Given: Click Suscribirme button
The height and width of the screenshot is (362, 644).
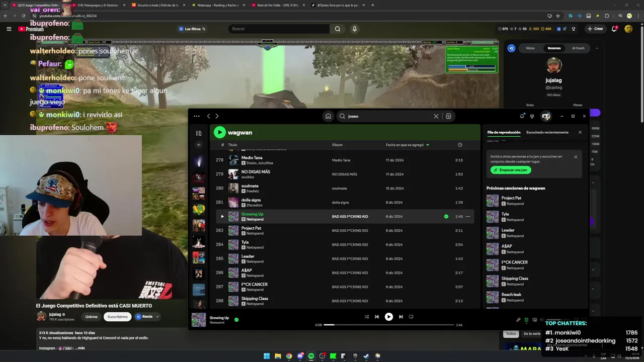Looking at the screenshot, I should coord(117,317).
